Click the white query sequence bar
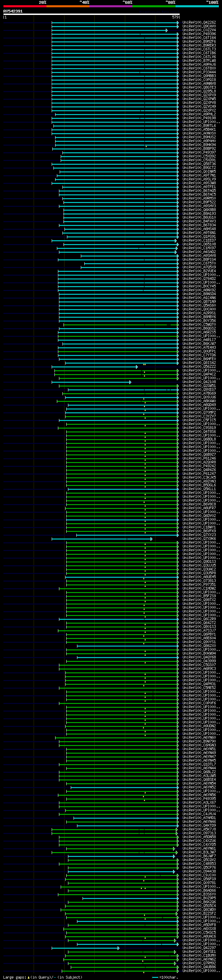The image size is (222, 980). tap(92, 14)
